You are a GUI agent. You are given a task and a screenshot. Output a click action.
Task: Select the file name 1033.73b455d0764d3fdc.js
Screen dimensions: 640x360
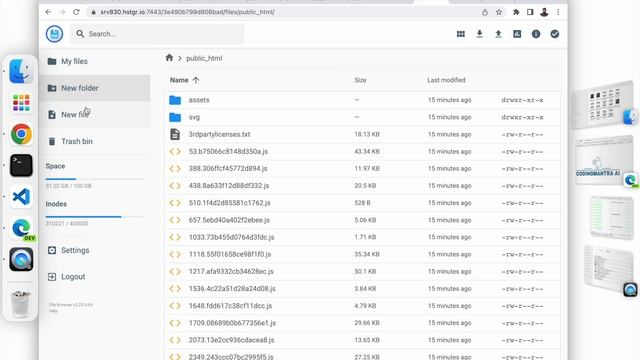(231, 237)
